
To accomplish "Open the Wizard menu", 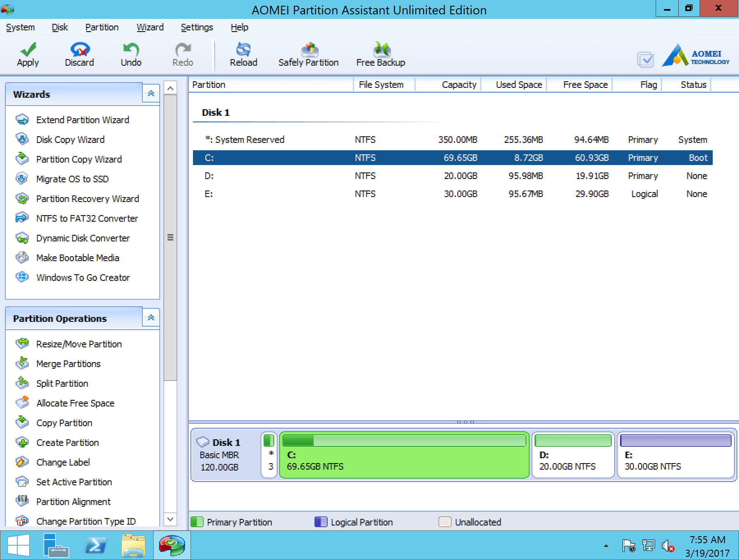I will click(x=150, y=28).
